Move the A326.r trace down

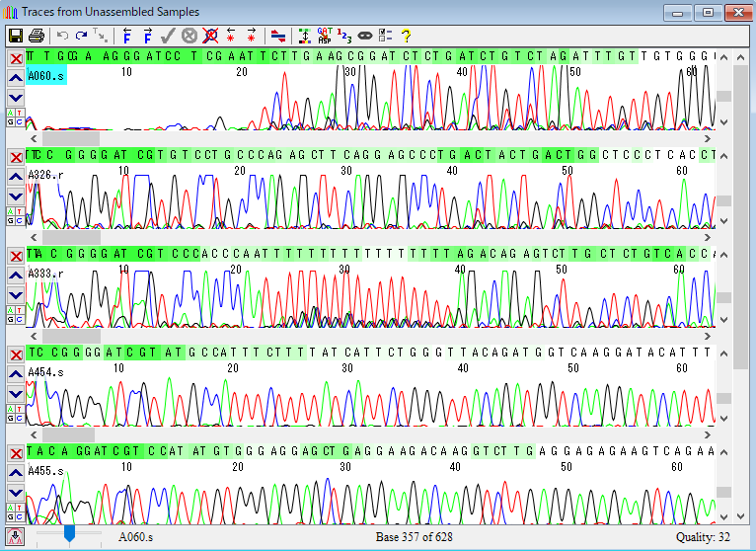click(16, 197)
